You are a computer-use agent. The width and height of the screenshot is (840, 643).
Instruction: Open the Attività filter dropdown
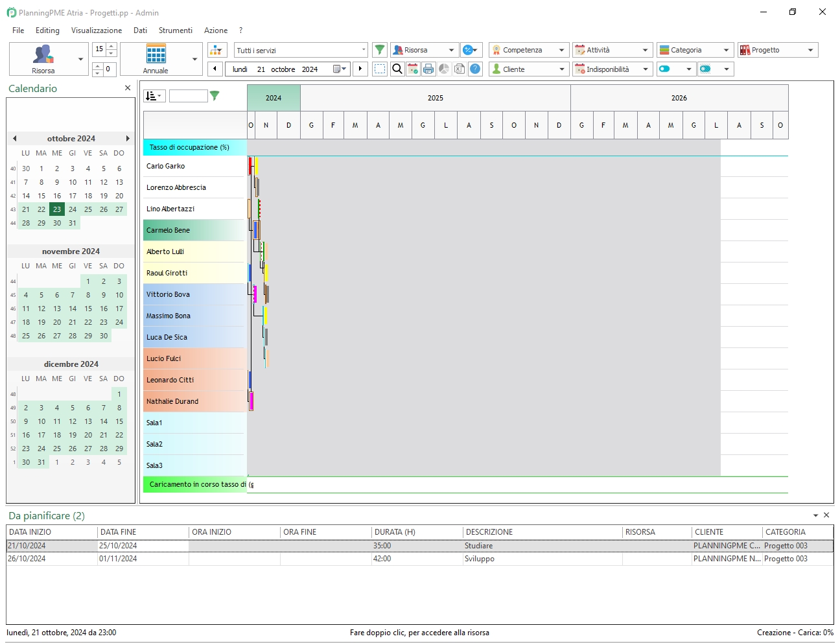point(612,50)
